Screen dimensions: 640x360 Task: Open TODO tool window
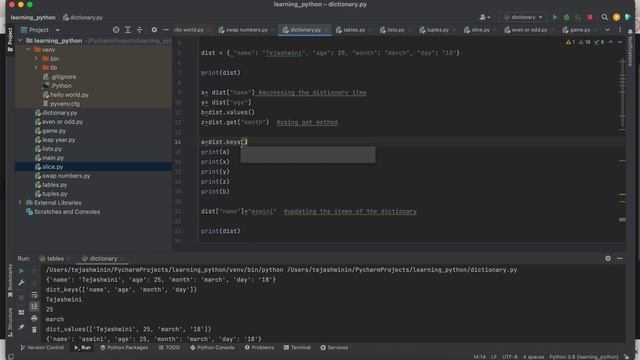pos(169,347)
